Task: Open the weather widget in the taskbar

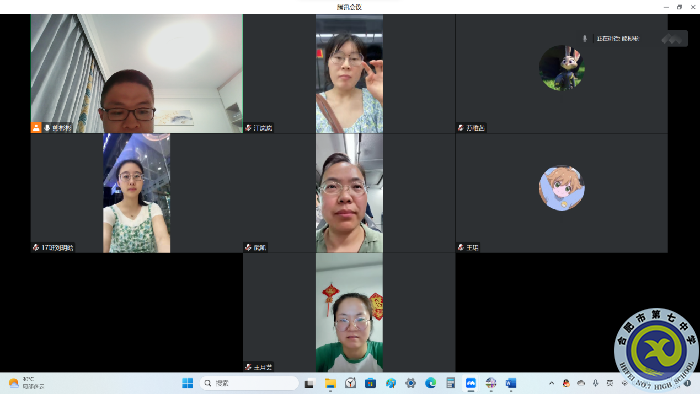Action: pyautogui.click(x=27, y=383)
